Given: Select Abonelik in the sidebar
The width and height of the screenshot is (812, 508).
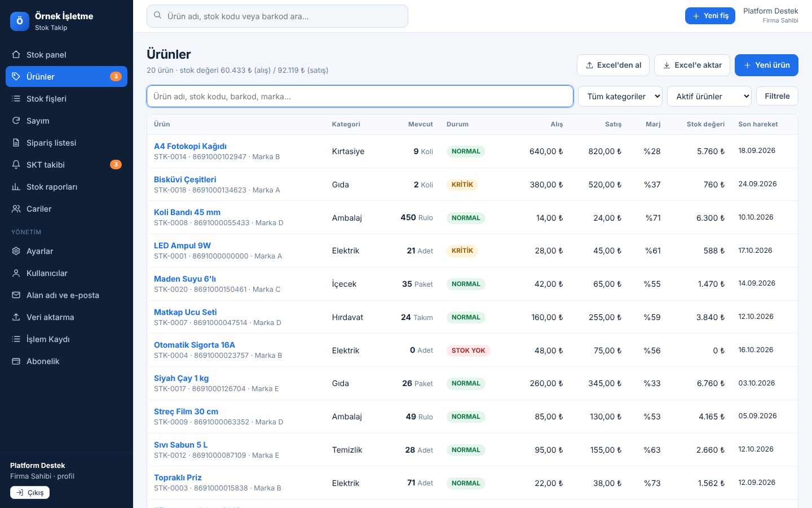Looking at the screenshot, I should coord(67,361).
